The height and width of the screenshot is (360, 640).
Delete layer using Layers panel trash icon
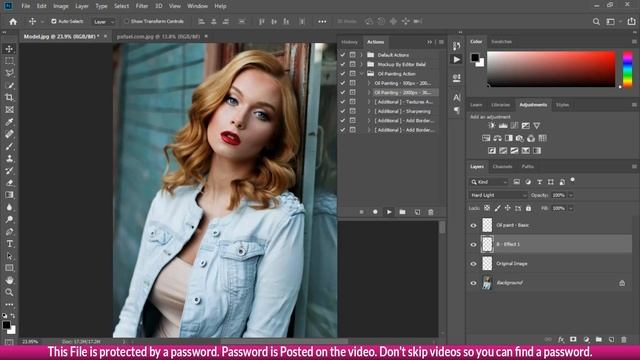624,339
